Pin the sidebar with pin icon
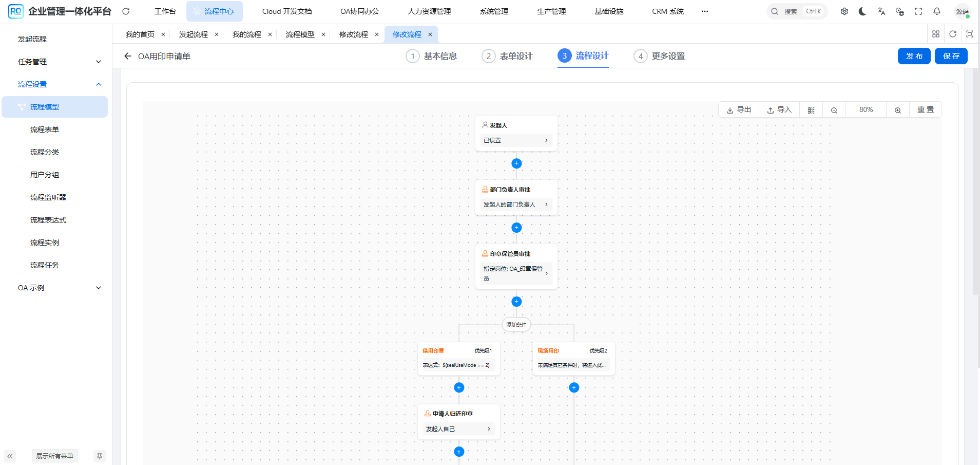 100,456
